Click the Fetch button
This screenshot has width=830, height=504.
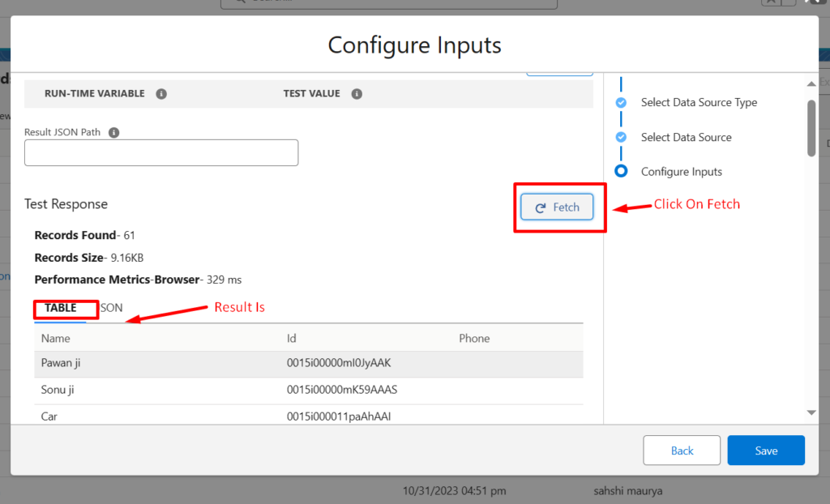point(557,207)
